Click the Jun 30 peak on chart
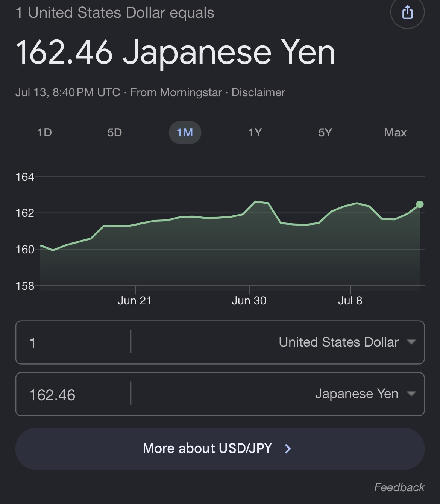This screenshot has width=440, height=504. pyautogui.click(x=256, y=202)
